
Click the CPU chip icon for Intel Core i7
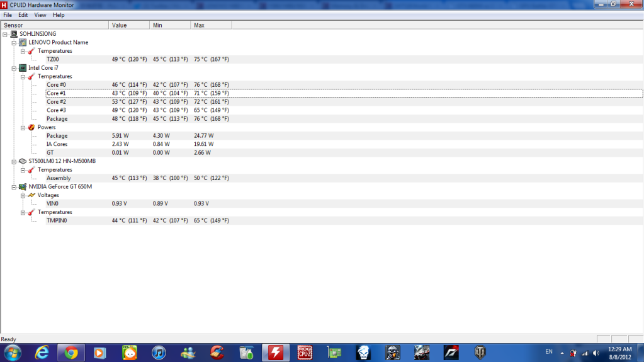click(x=23, y=67)
